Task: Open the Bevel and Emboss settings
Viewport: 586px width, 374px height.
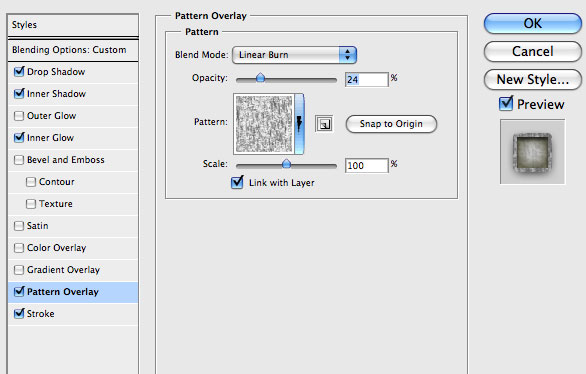Action: 65,160
